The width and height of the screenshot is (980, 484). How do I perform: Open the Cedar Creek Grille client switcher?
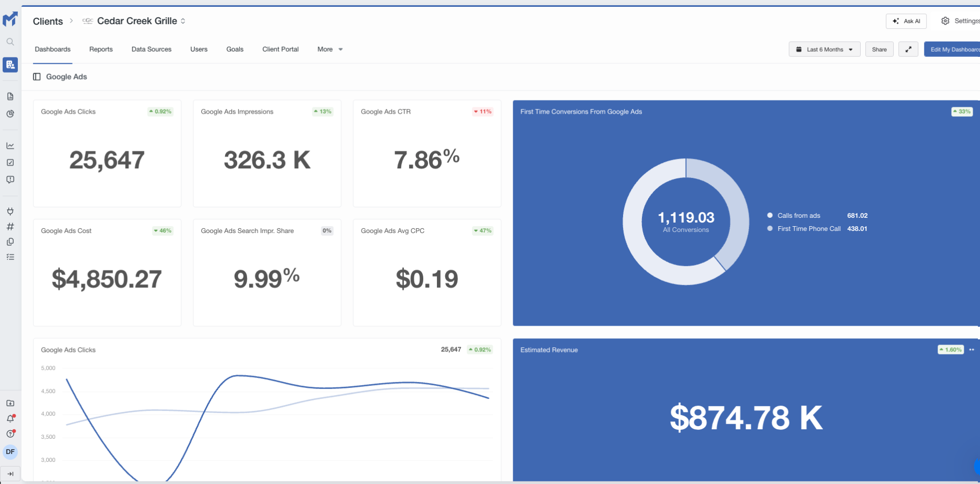pos(141,21)
